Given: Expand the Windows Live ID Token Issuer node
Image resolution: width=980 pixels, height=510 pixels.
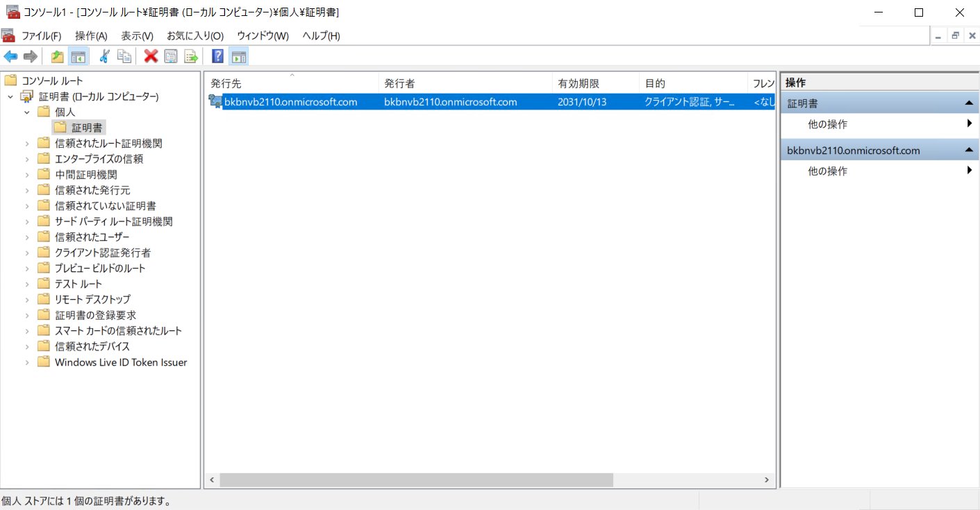Looking at the screenshot, I should click(27, 362).
